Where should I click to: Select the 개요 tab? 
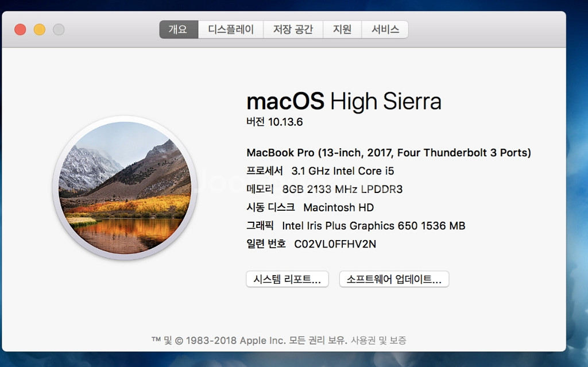(179, 29)
